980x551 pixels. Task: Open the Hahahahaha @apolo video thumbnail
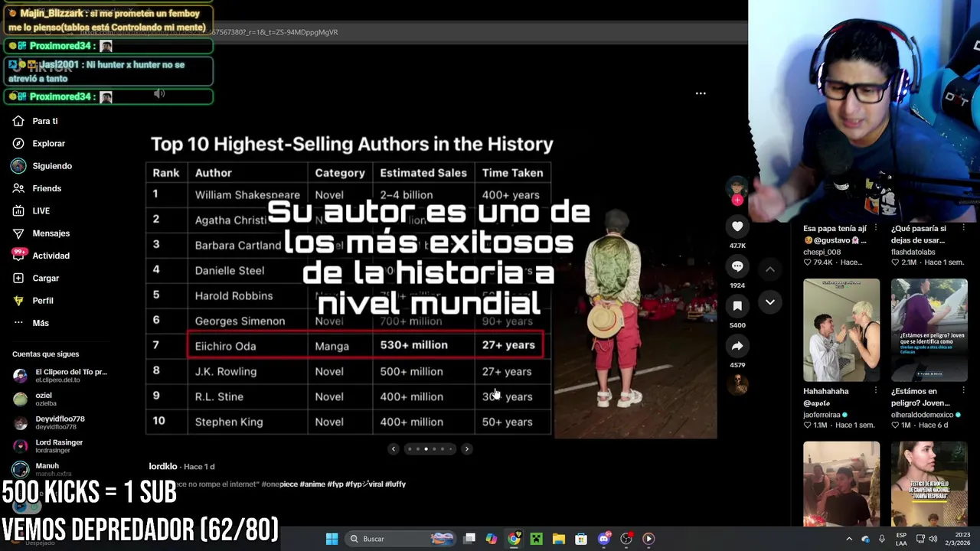point(841,330)
